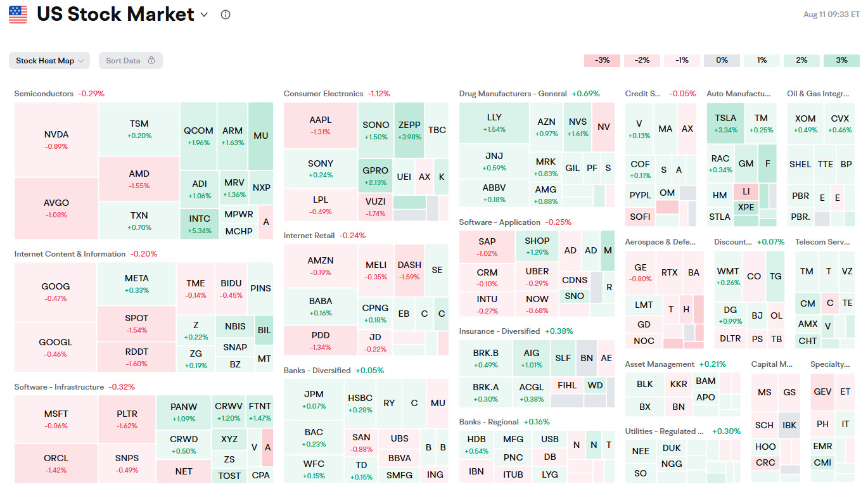
Task: Select the 1% legend swatch
Action: click(762, 60)
